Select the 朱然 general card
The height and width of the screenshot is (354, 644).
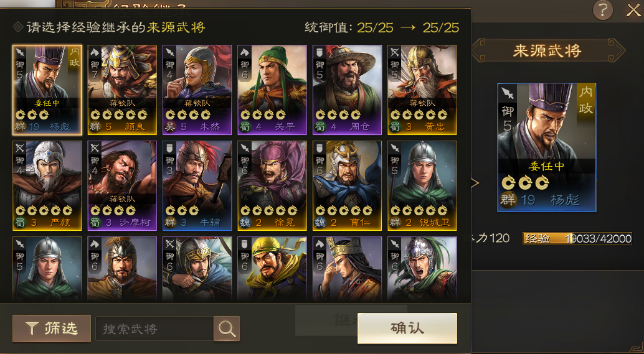(197, 90)
